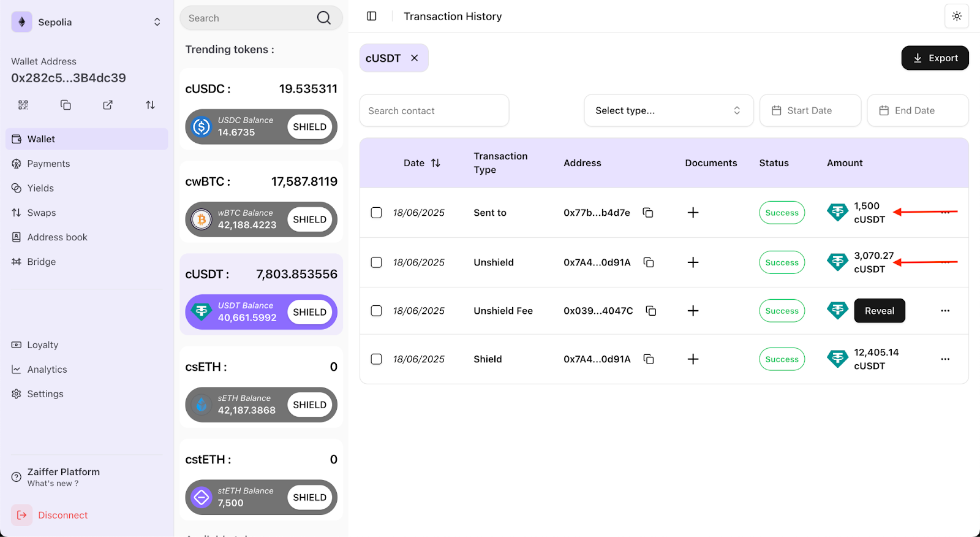Copy the Unshield row address 0x7A4...0d91A

point(649,262)
